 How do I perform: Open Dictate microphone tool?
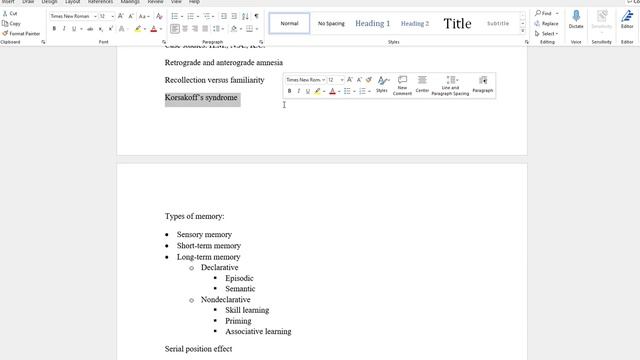click(576, 20)
